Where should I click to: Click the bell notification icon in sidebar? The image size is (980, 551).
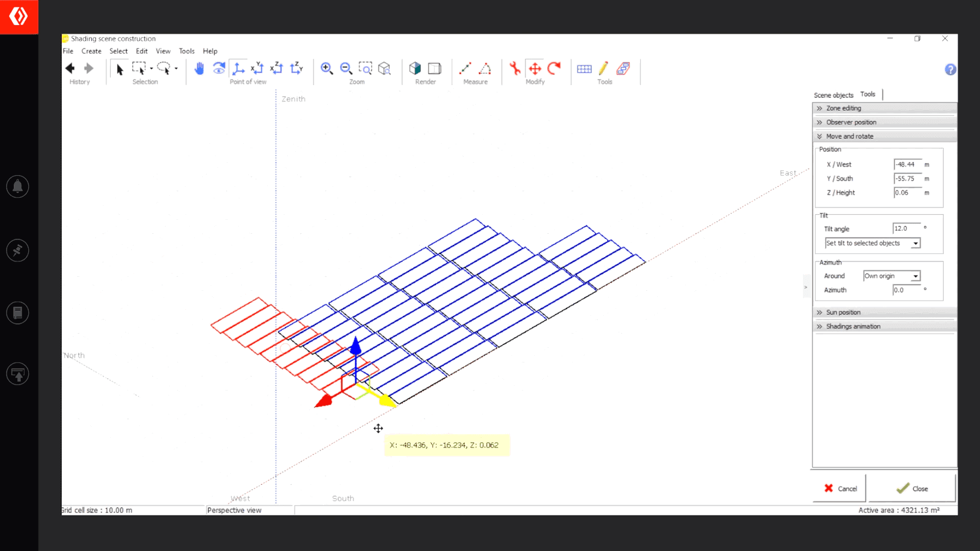click(18, 186)
